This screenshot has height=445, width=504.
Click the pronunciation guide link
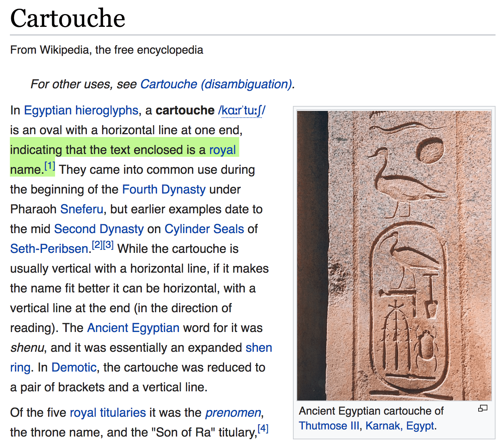[242, 110]
